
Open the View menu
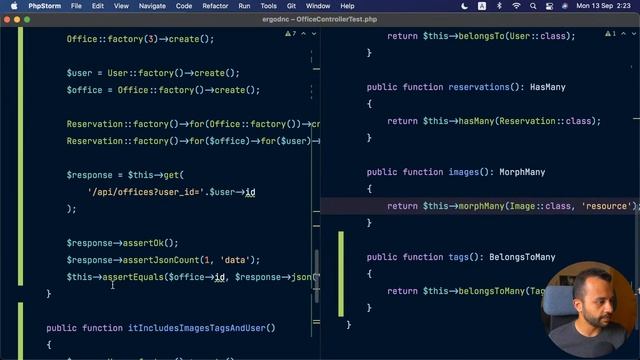pyautogui.click(x=121, y=6)
